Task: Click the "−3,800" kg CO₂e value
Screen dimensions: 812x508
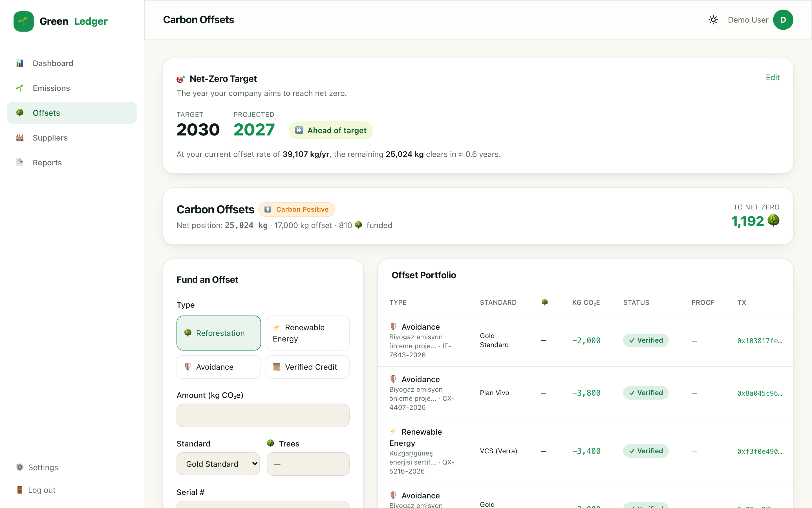Action: 586,393
